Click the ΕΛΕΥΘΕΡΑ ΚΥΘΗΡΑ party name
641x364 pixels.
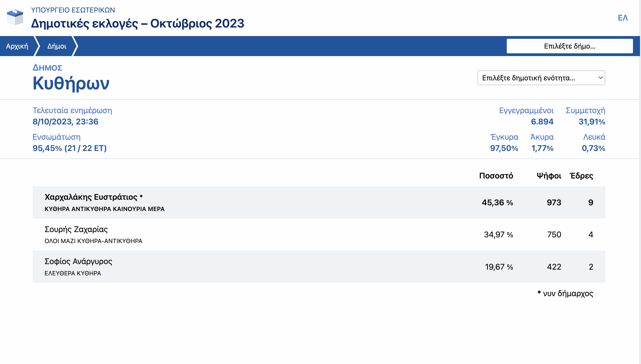[73, 273]
